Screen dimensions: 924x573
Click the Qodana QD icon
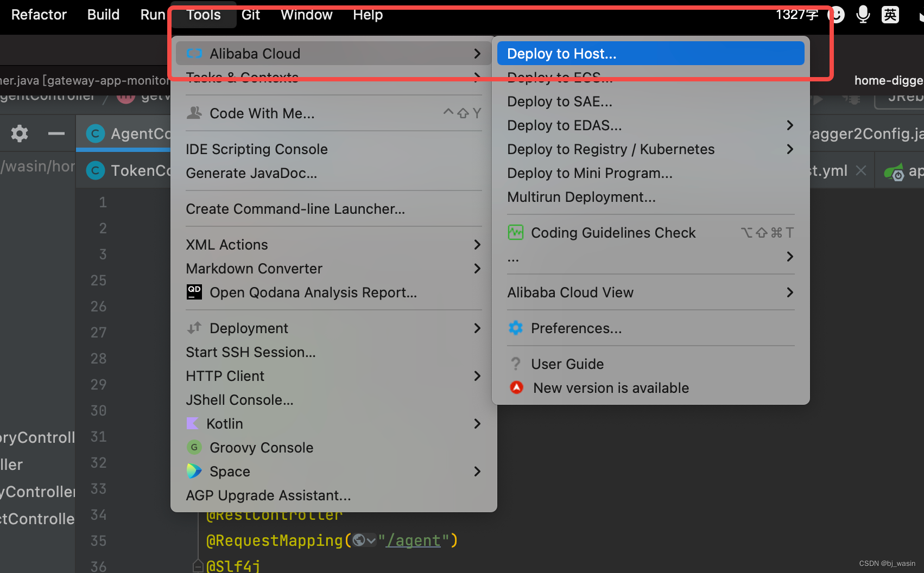194,292
